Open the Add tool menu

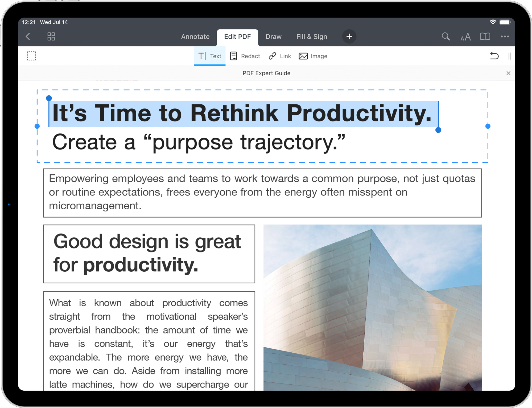tap(349, 36)
